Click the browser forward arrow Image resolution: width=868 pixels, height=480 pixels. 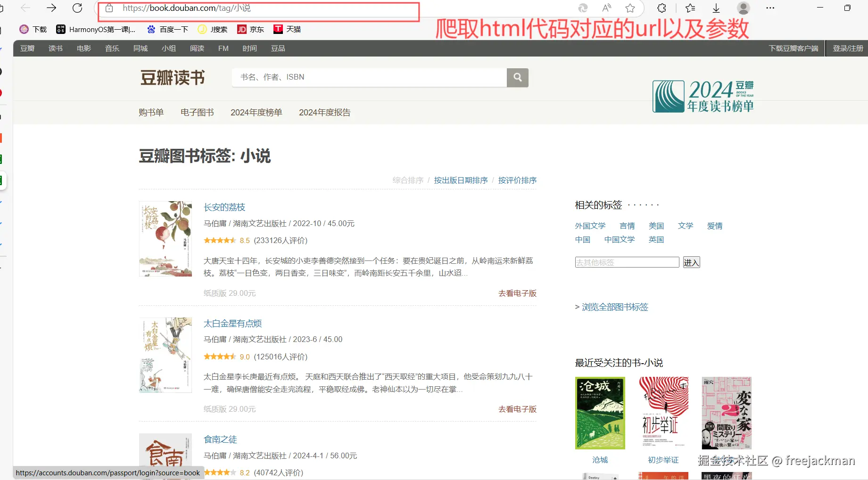click(51, 8)
